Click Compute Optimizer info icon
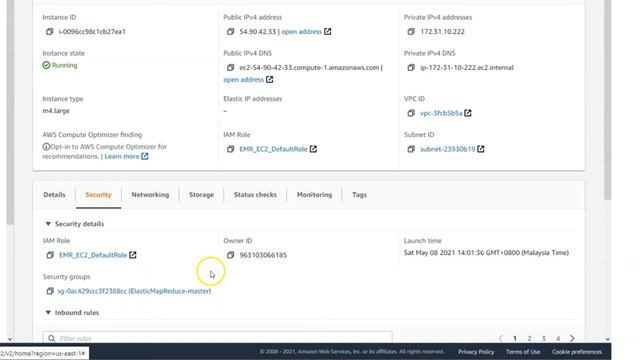This screenshot has height=360, width=640. [x=46, y=147]
